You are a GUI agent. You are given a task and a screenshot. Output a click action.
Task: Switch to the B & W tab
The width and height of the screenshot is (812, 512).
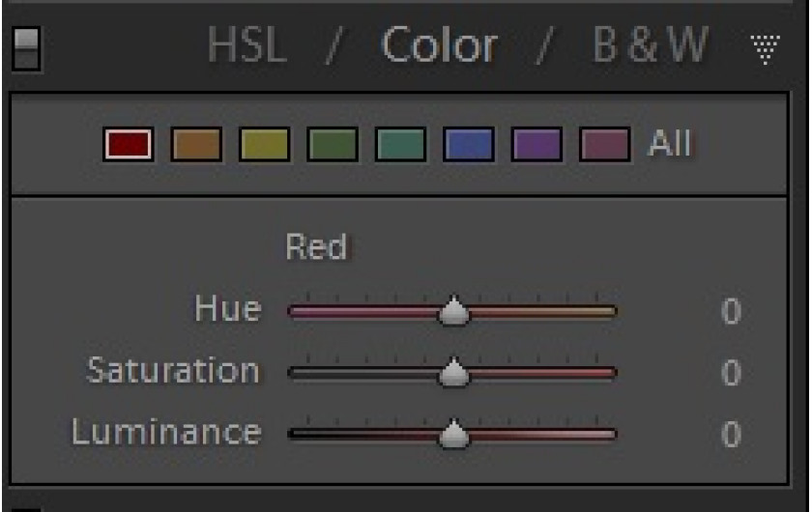tap(650, 45)
